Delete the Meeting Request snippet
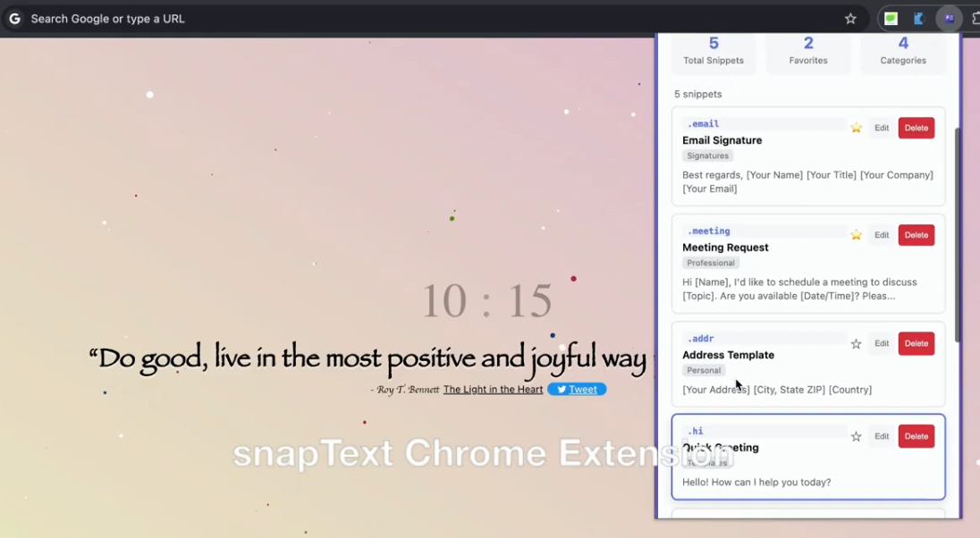Viewport: 980px width, 538px height. tap(916, 235)
